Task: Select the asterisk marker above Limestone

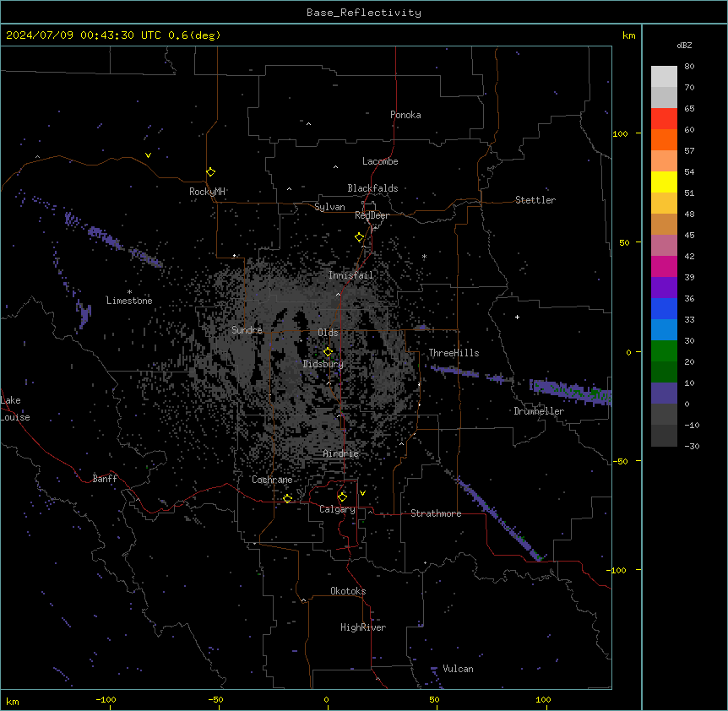Action: pos(129,292)
